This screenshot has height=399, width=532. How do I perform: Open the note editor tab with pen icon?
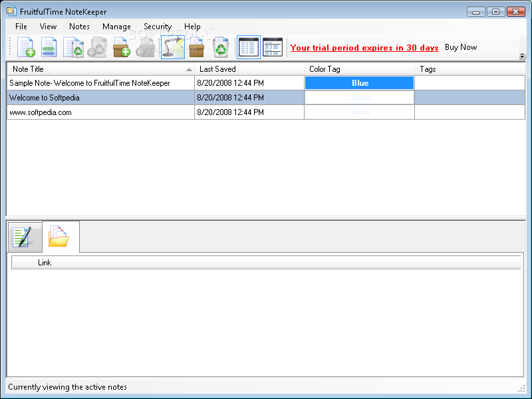point(25,237)
